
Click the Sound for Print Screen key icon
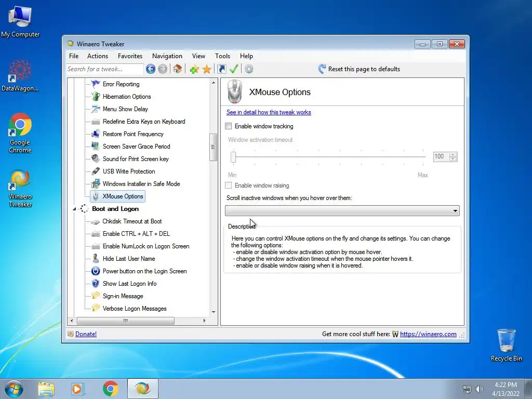(x=96, y=159)
